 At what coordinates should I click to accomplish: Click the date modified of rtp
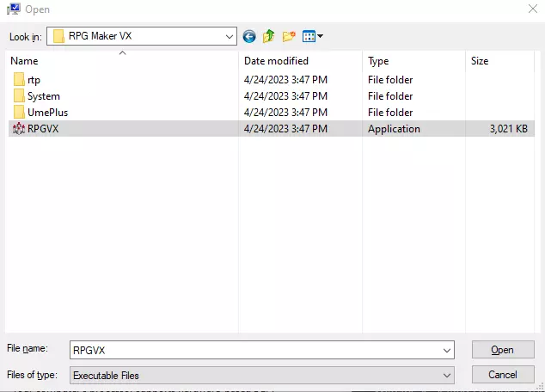tap(285, 80)
